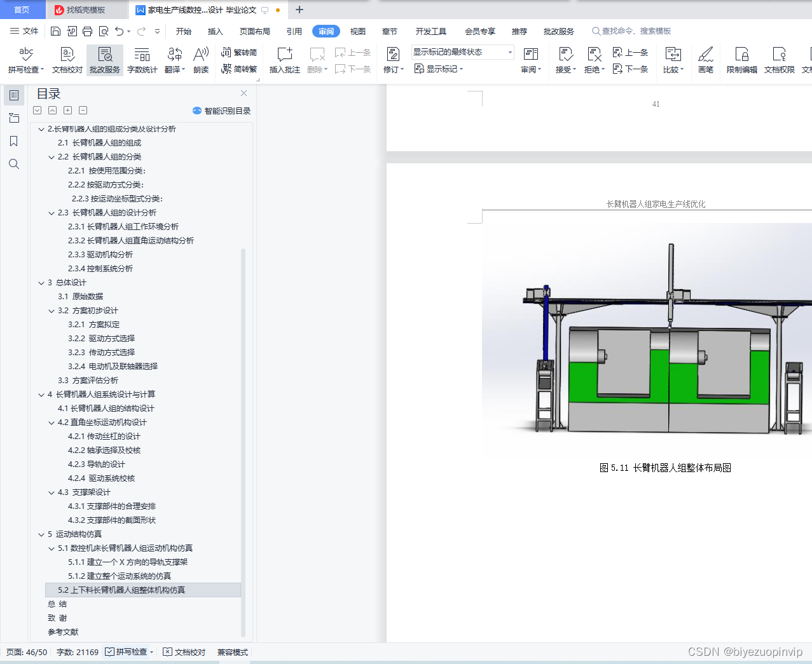812x664 pixels.
Task: Close the 目录 panel
Action: [x=244, y=93]
